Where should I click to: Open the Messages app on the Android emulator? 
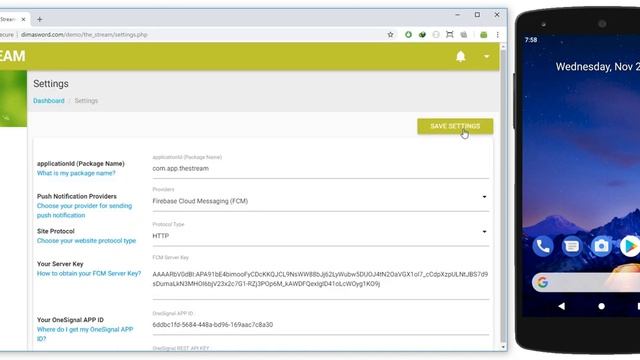[571, 246]
